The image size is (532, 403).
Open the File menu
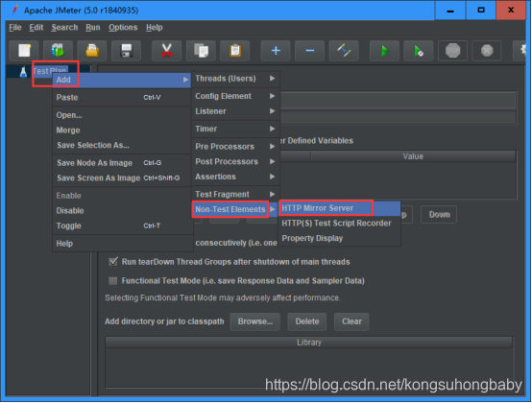click(15, 28)
